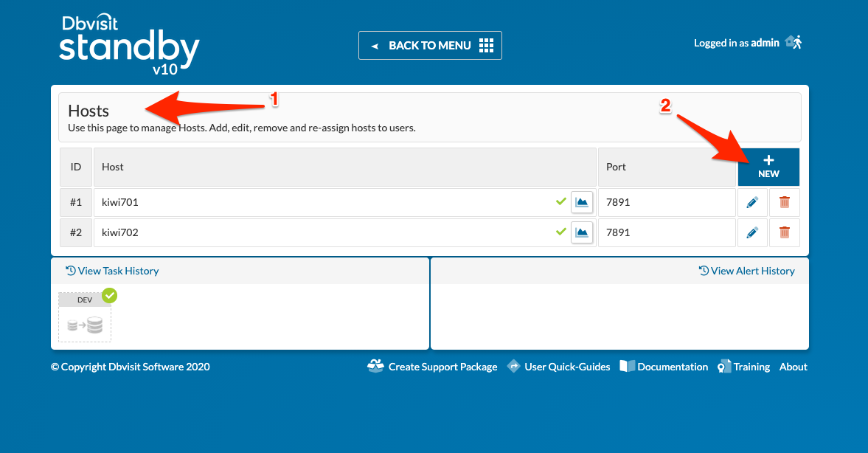Click the clock icon beside View Task History
This screenshot has width=868, height=453.
click(71, 271)
